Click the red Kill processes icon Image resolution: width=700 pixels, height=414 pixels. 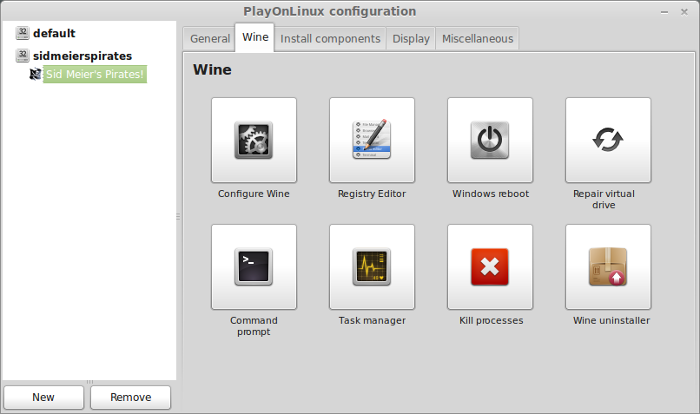[x=490, y=267]
